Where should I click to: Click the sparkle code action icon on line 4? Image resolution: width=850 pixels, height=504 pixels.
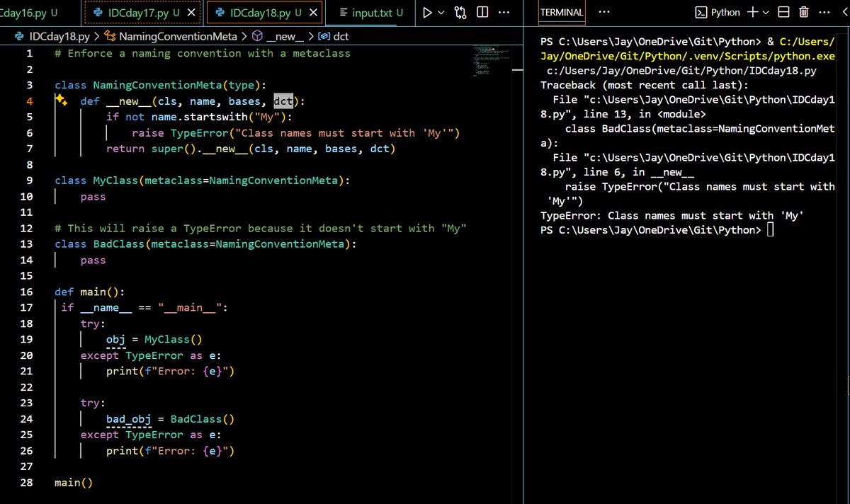click(61, 101)
